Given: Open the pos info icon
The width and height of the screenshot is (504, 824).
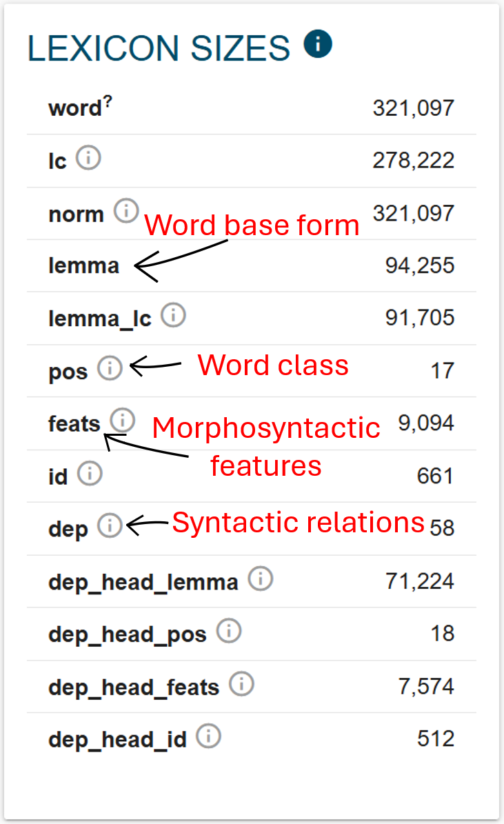Looking at the screenshot, I should coord(110,369).
